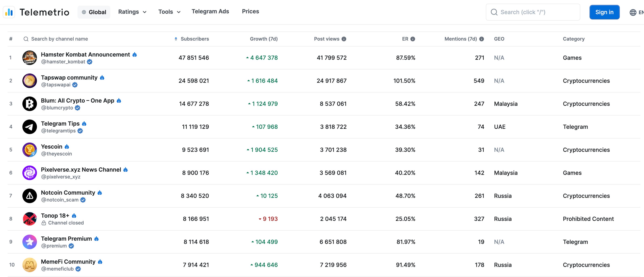Screen dimensions: 644x277
Task: Click the Telegram Tips paper plane avatar
Action: pyautogui.click(x=29, y=127)
